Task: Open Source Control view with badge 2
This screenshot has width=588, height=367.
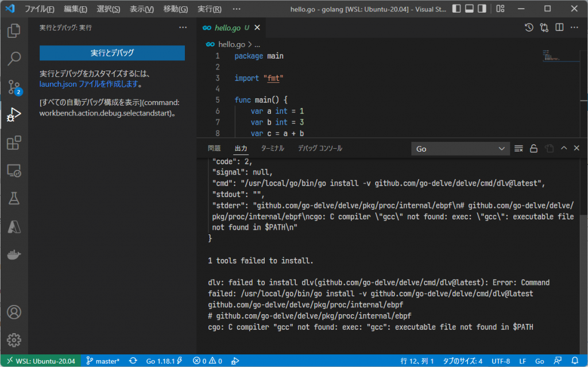Action: click(x=14, y=87)
